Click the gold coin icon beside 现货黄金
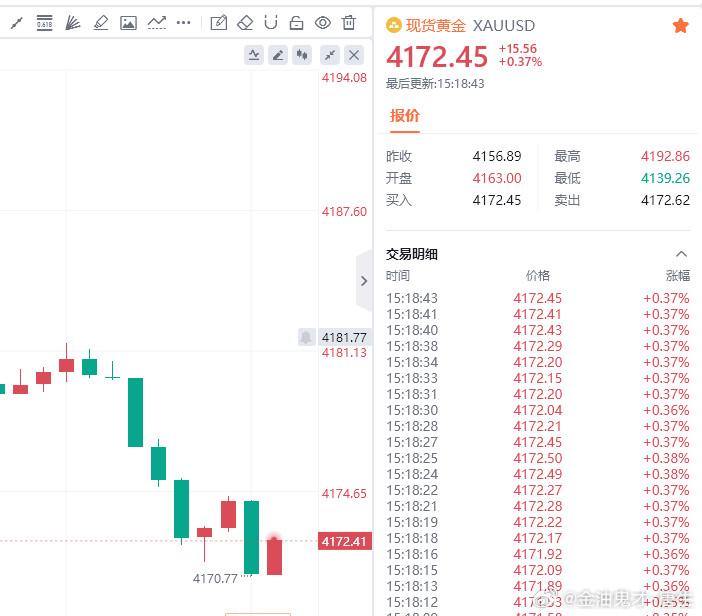The height and width of the screenshot is (616, 702). pyautogui.click(x=394, y=26)
